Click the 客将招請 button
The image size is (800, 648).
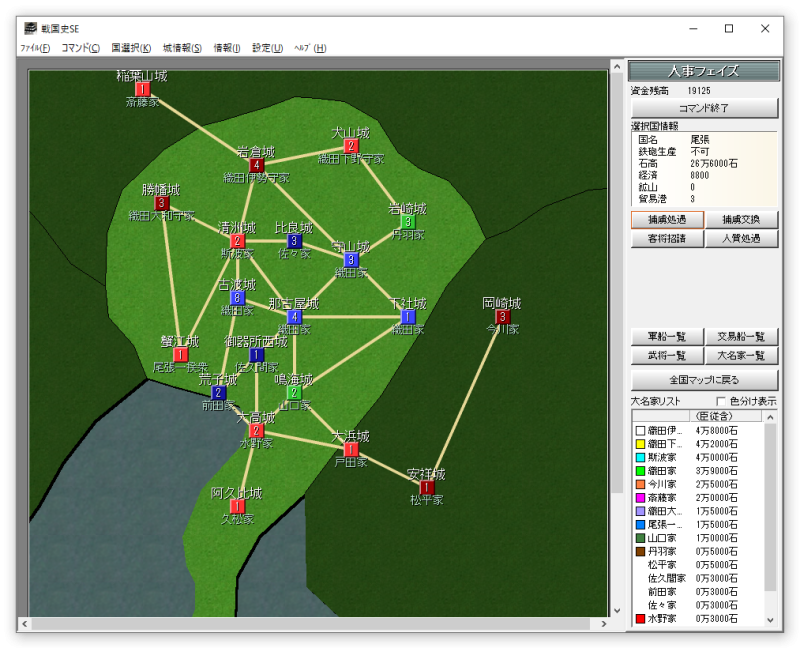[x=667, y=239]
